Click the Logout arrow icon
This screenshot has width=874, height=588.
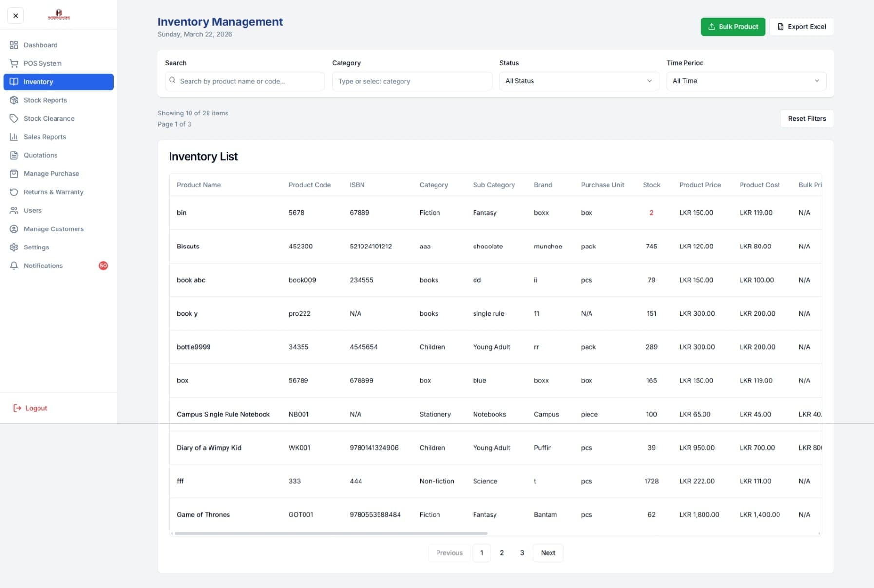(x=17, y=408)
